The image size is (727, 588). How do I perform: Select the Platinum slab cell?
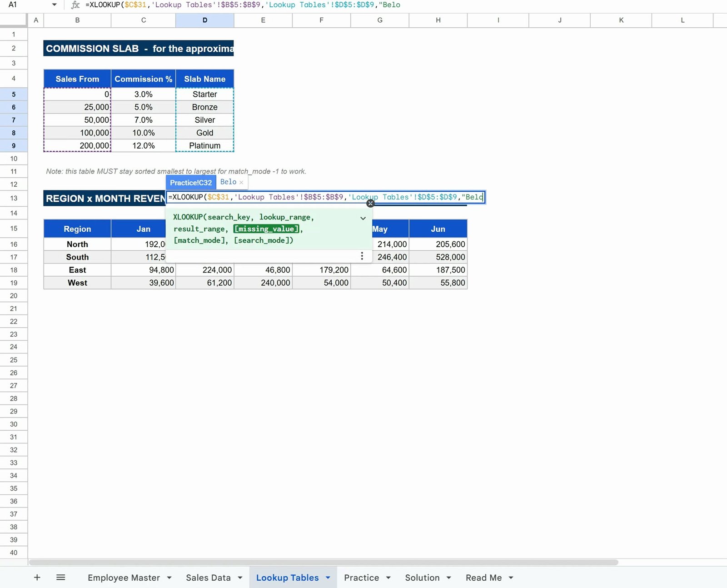pos(205,146)
